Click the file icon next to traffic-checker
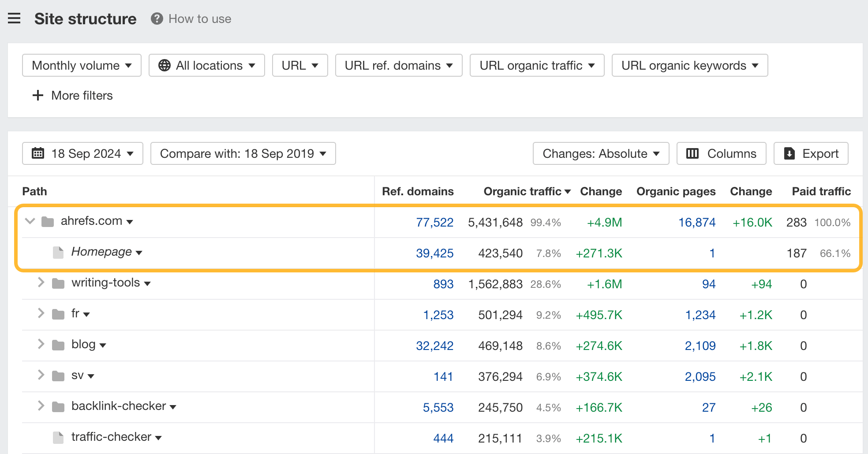 (x=58, y=437)
